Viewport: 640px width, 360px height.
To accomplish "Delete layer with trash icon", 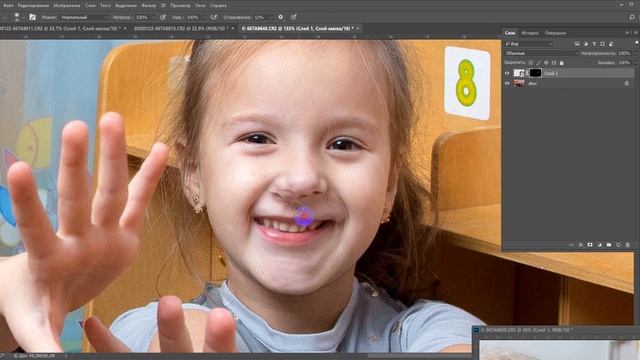I will 628,245.
